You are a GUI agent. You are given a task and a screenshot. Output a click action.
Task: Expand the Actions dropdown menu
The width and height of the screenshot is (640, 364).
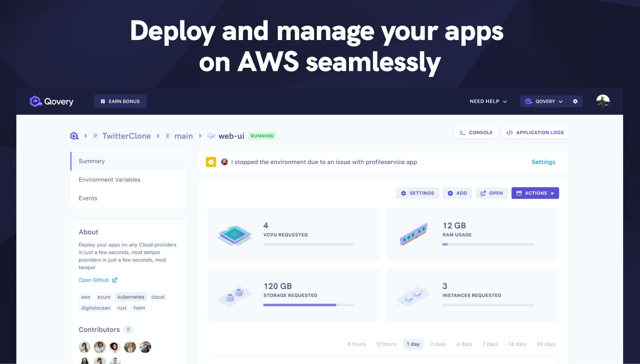pyautogui.click(x=535, y=193)
